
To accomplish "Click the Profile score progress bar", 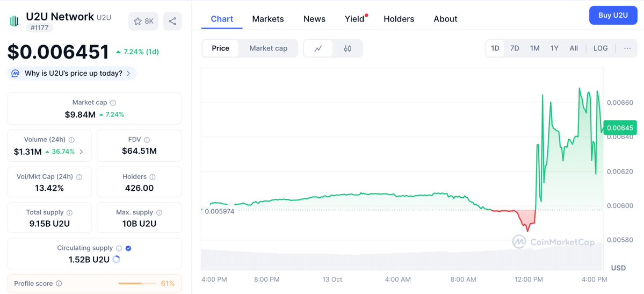I will coord(138,284).
